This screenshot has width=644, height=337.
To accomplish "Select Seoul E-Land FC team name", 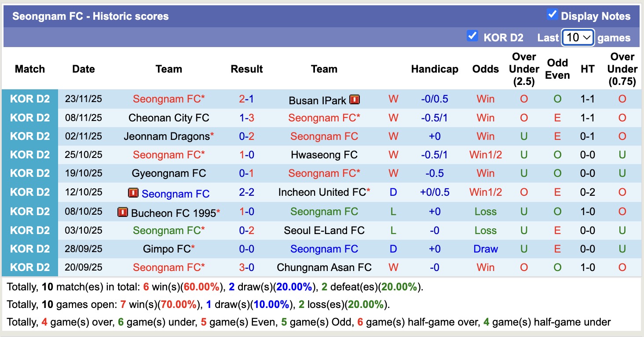I will 324,231.
